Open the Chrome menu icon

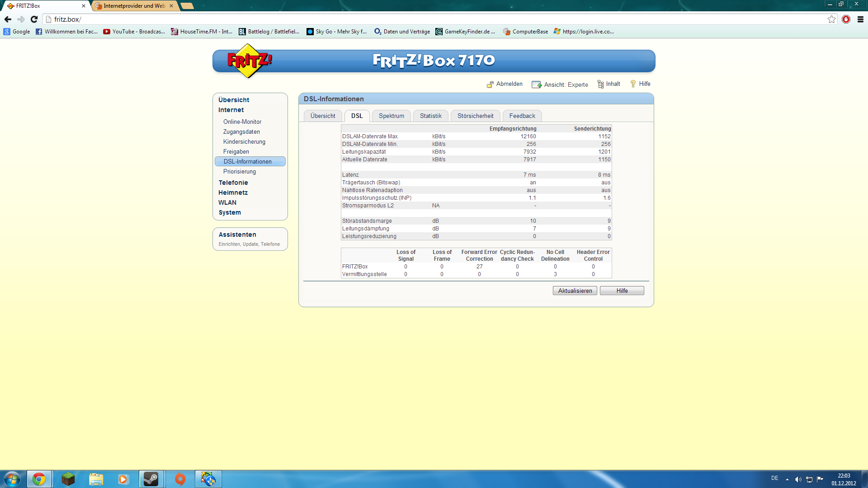coord(860,19)
